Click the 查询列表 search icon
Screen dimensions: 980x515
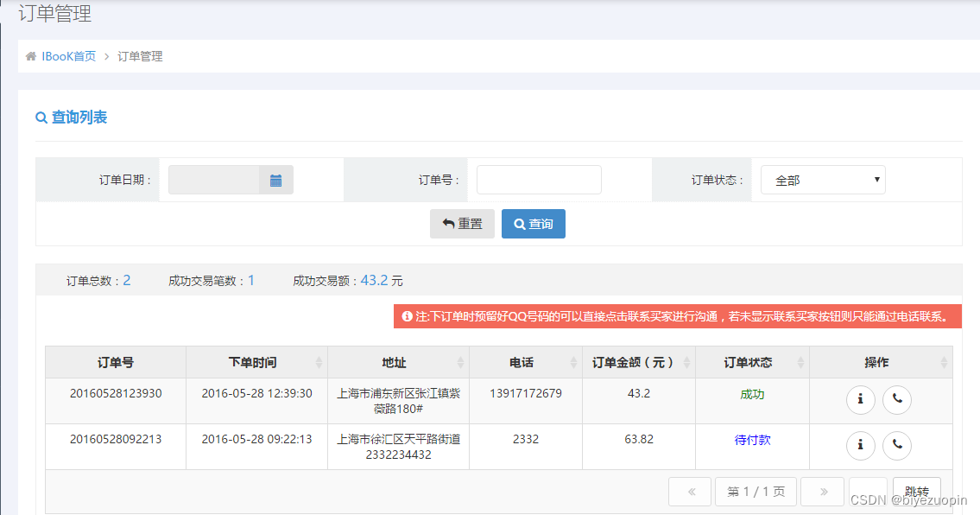point(41,118)
